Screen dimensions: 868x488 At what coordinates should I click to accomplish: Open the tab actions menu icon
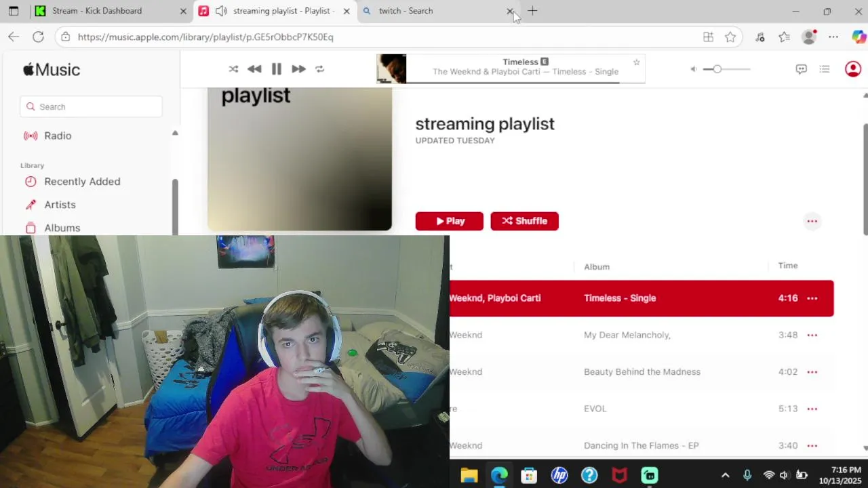click(x=14, y=11)
